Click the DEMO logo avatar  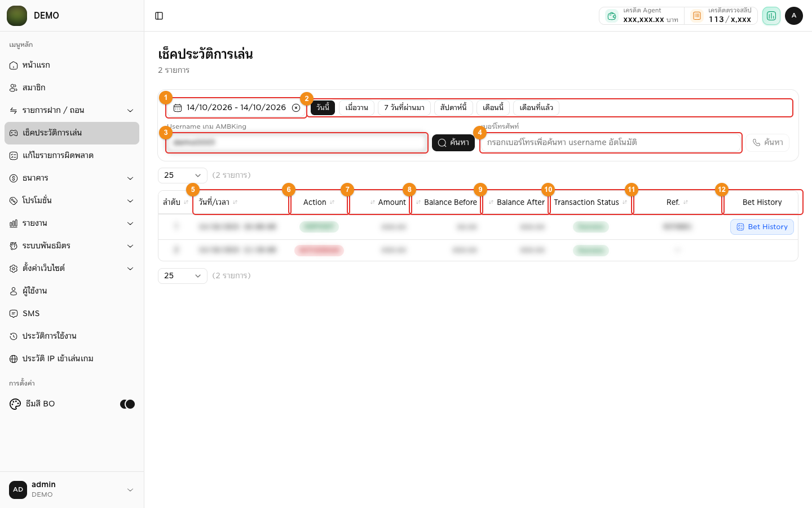pos(17,16)
